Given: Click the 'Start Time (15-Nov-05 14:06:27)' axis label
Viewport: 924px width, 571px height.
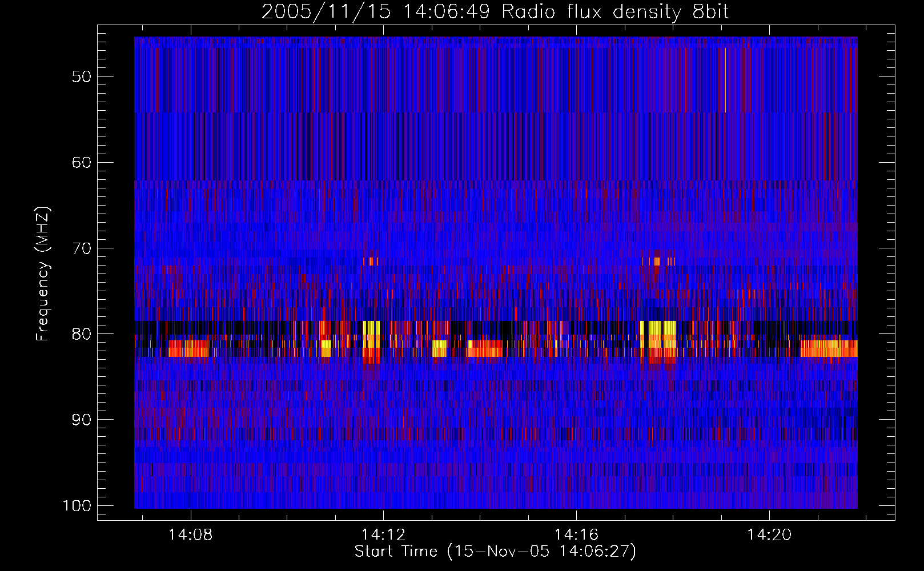Looking at the screenshot, I should tap(495, 552).
